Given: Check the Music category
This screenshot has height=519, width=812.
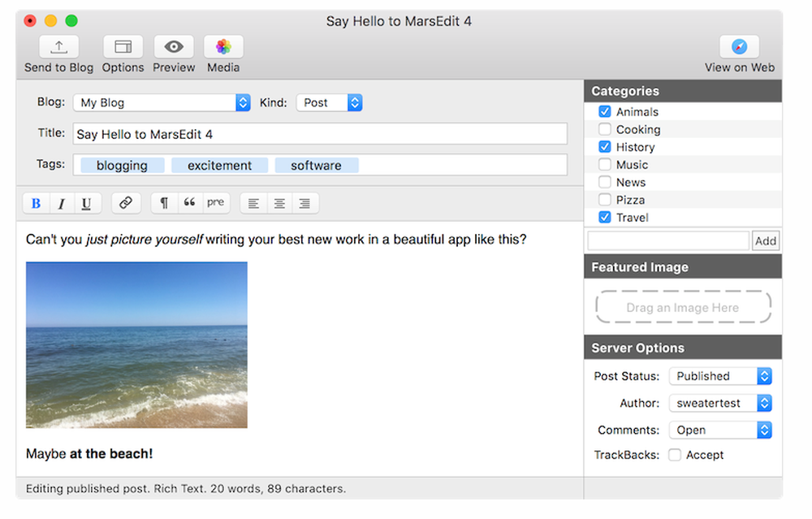Looking at the screenshot, I should (604, 164).
